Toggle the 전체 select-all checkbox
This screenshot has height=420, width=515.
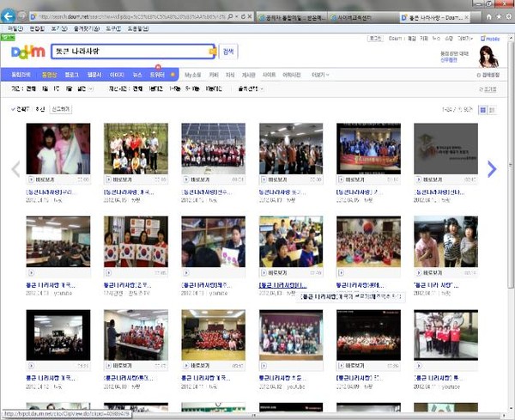pos(14,110)
